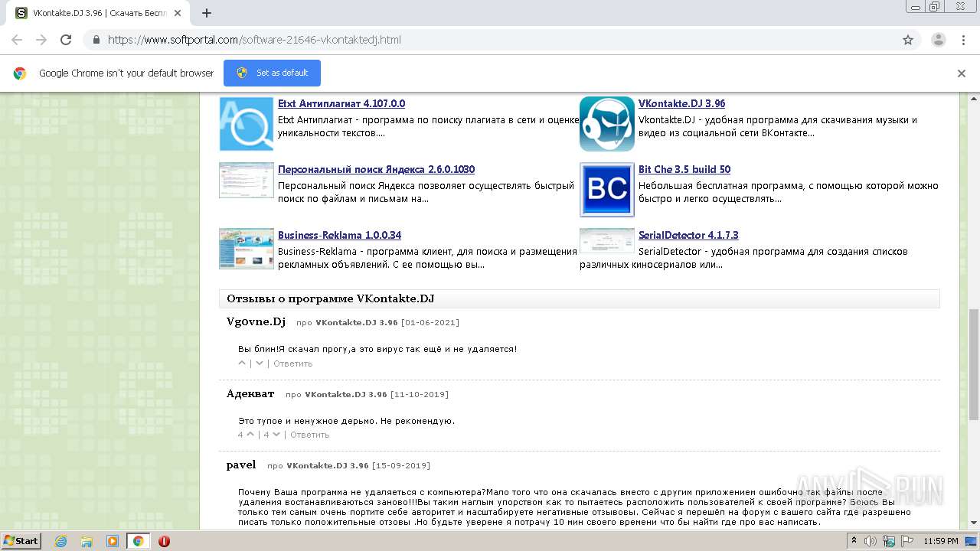
Task: Upvote Vgovne.Dj's review
Action: click(243, 364)
